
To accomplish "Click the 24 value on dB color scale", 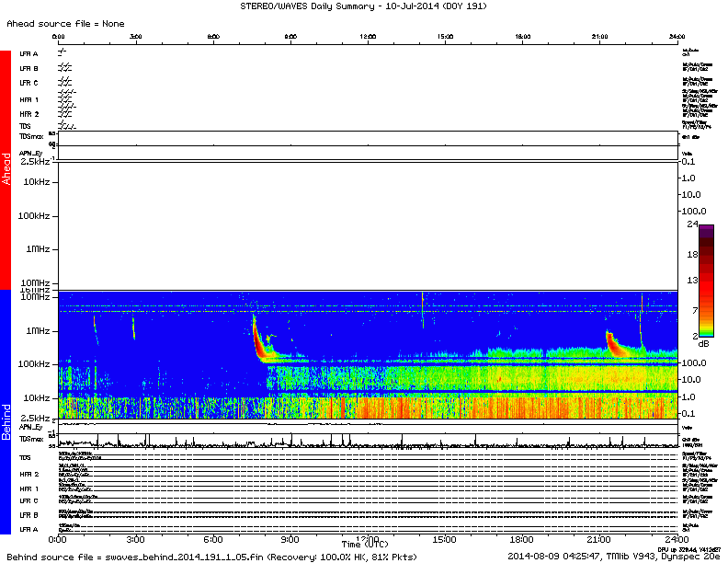I will coord(692,224).
